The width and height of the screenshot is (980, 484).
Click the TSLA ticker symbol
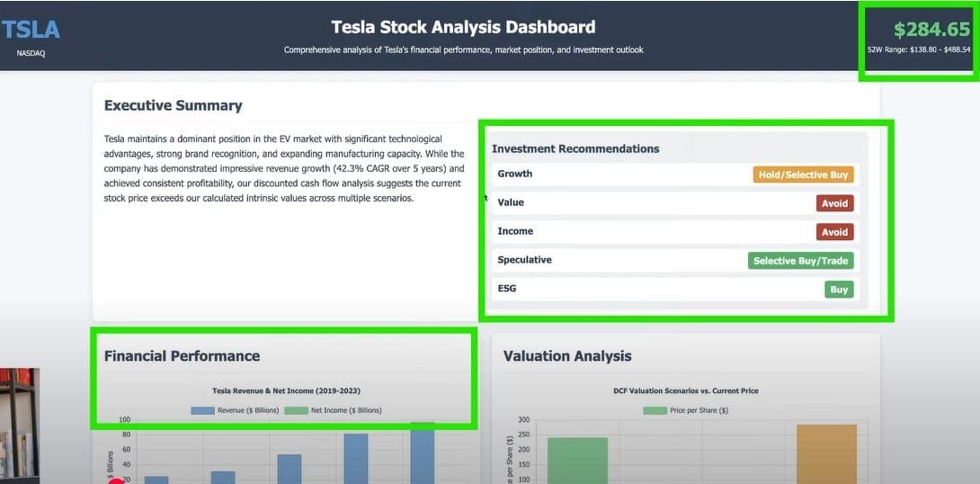pos(31,30)
